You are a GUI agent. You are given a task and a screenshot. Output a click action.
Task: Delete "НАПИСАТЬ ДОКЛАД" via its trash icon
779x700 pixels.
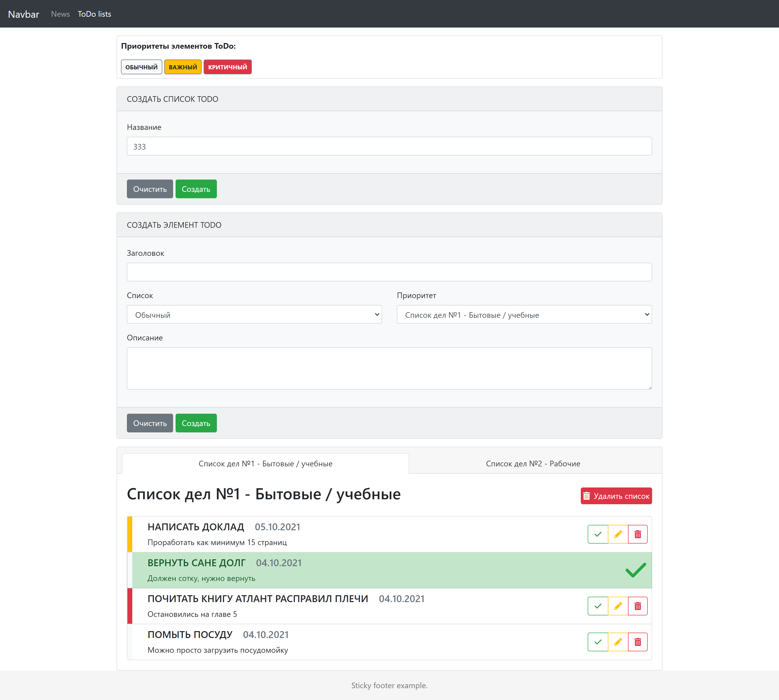(x=638, y=534)
